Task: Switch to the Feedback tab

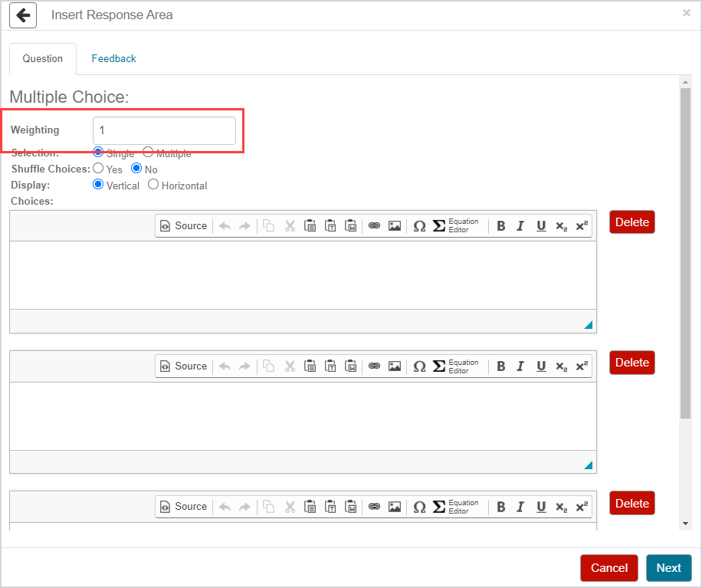Action: (113, 59)
